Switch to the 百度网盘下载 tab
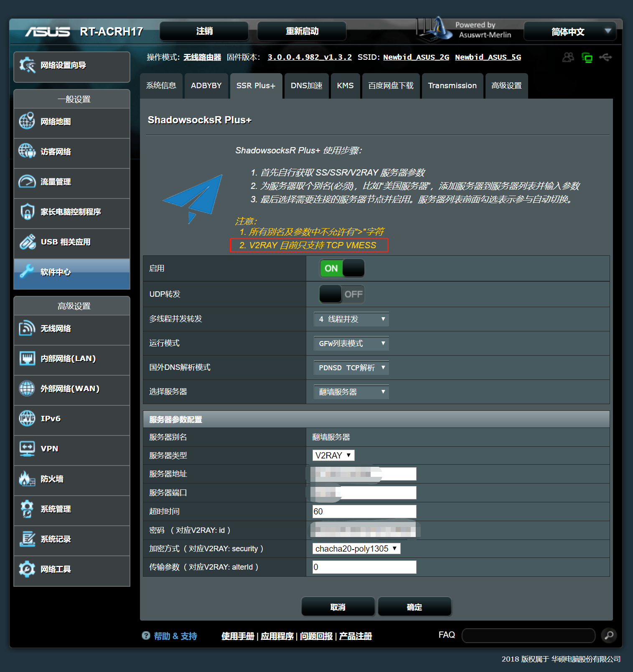This screenshot has width=633, height=672. point(391,86)
